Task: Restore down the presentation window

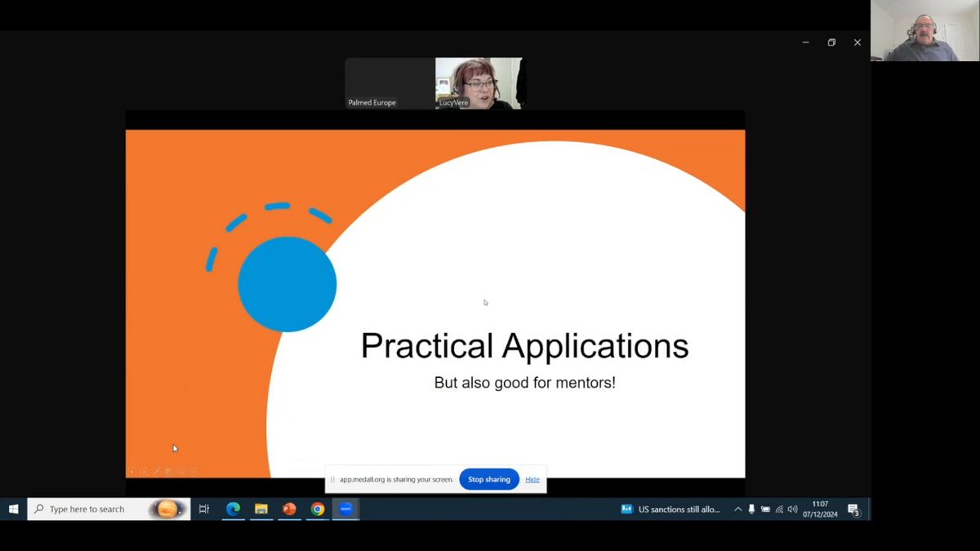Action: 831,42
